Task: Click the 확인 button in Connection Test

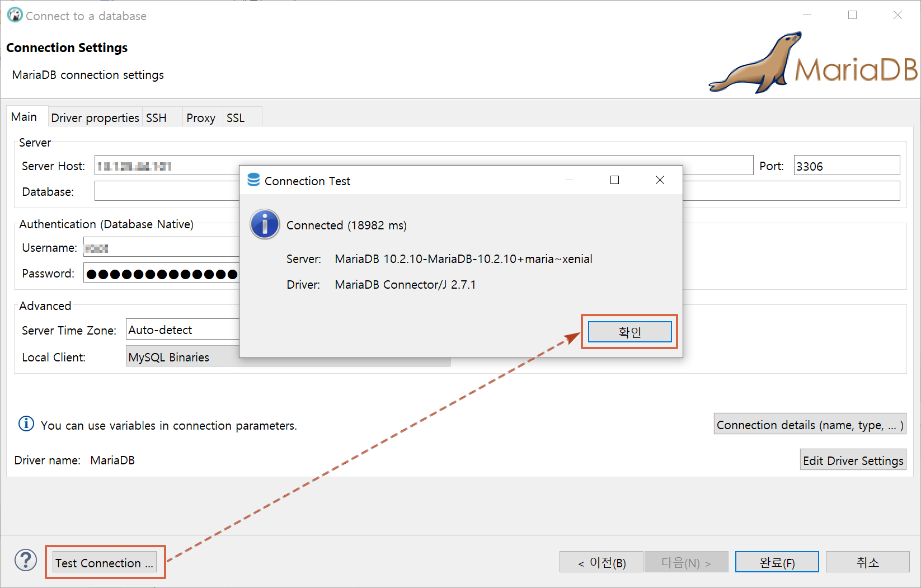Action: pyautogui.click(x=629, y=332)
